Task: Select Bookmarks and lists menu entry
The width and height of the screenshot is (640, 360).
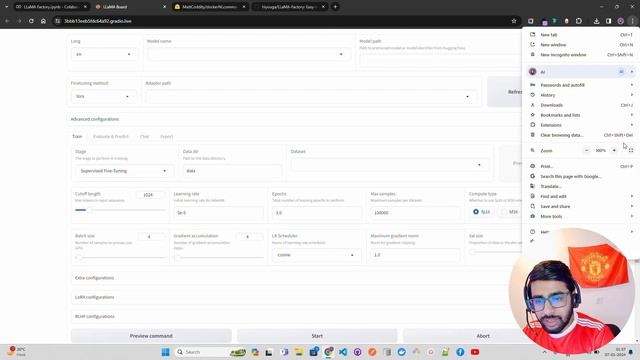Action: click(x=580, y=115)
